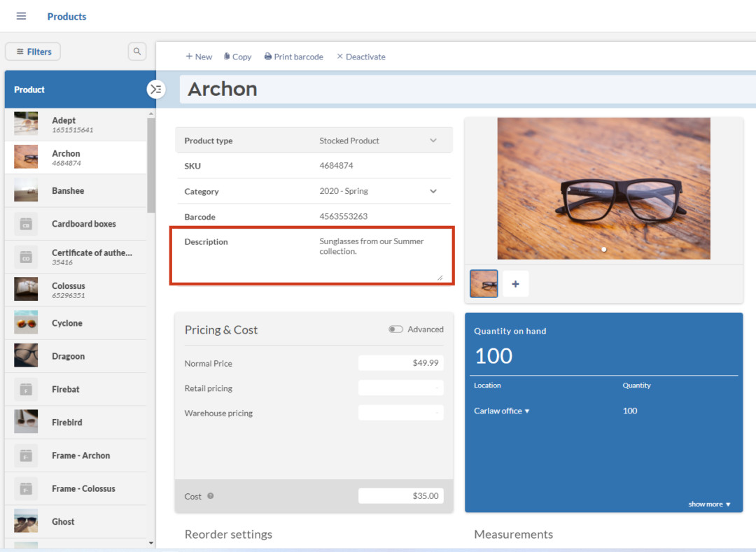
Task: Collapse the Product sidebar panel
Action: coord(155,89)
